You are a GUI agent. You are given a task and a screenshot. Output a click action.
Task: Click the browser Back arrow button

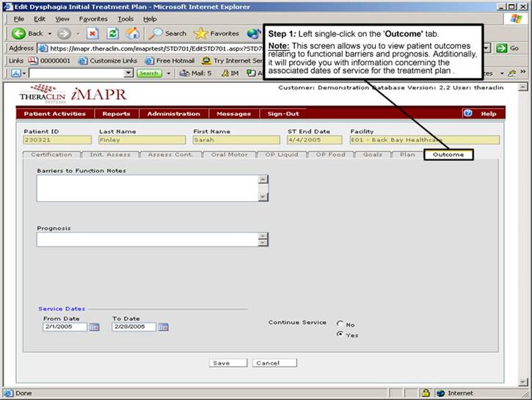(28, 33)
